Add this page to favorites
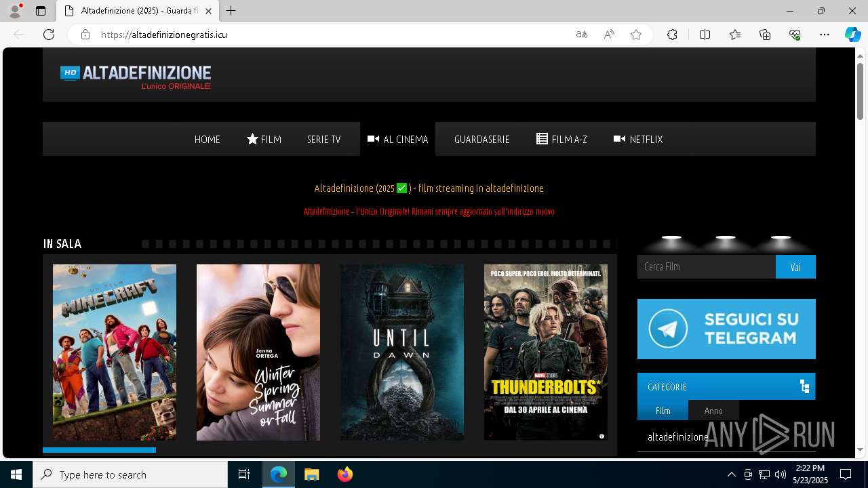 636,35
